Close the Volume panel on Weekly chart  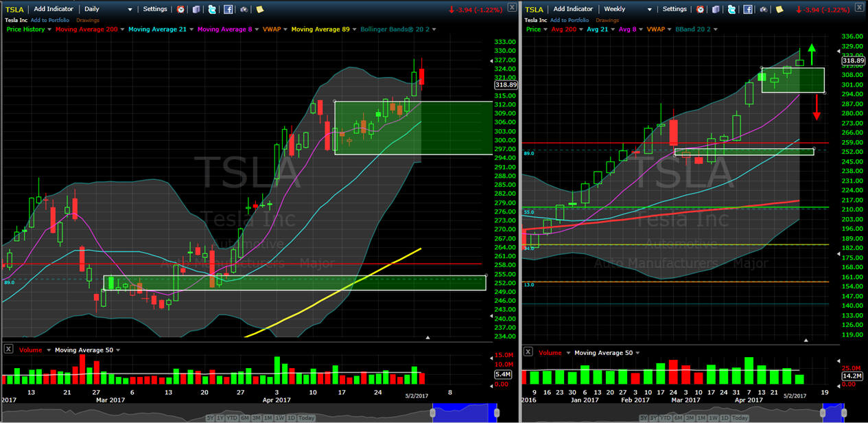pos(528,352)
